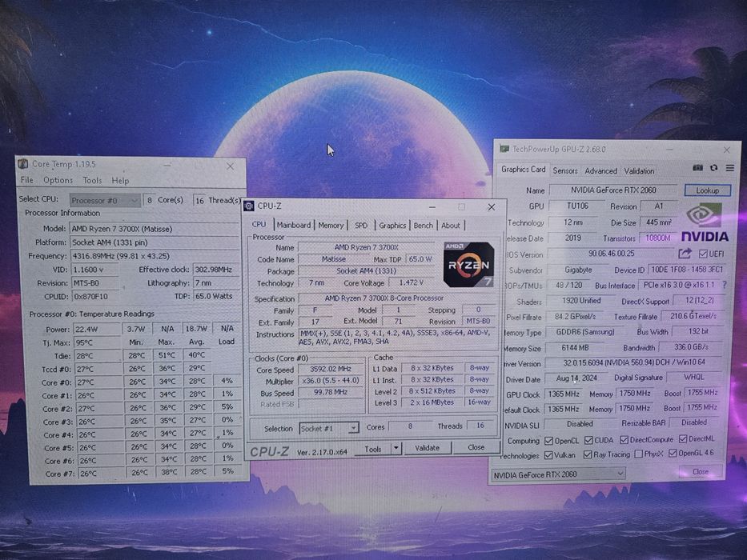The width and height of the screenshot is (747, 560).
Task: Click the GPU-Z Driver Date Aug 14, 2024
Action: point(576,378)
